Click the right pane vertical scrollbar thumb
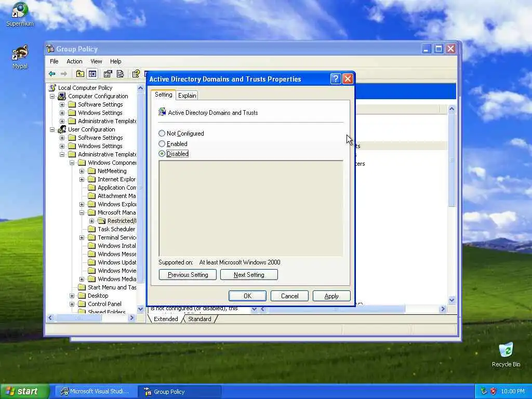 pyautogui.click(x=451, y=160)
